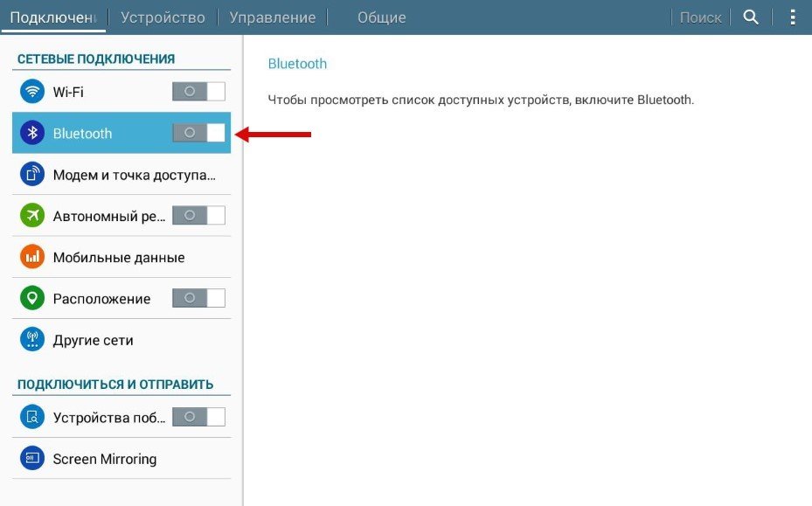Tap the Поиск search field
812x506 pixels.
(700, 17)
